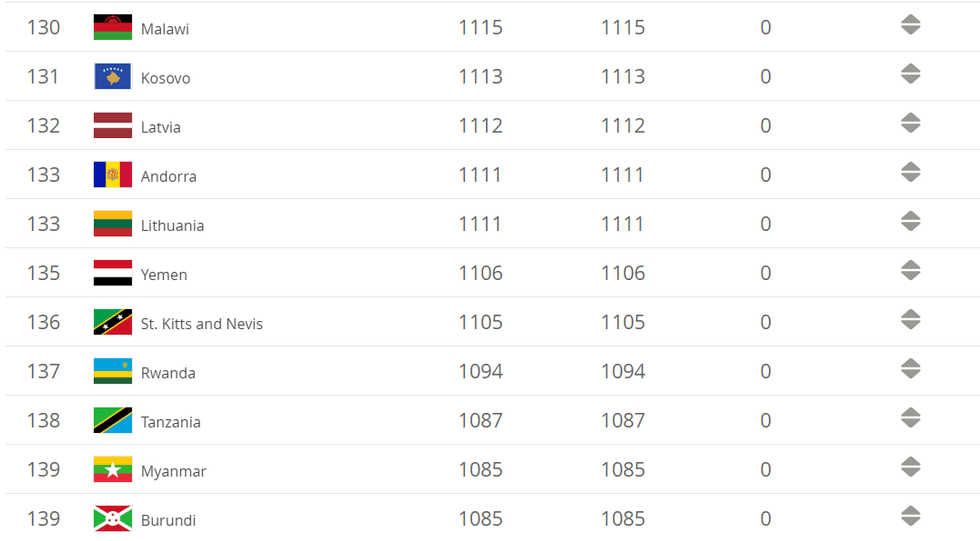This screenshot has width=980, height=541.
Task: Click the Burundi flag icon
Action: click(113, 518)
